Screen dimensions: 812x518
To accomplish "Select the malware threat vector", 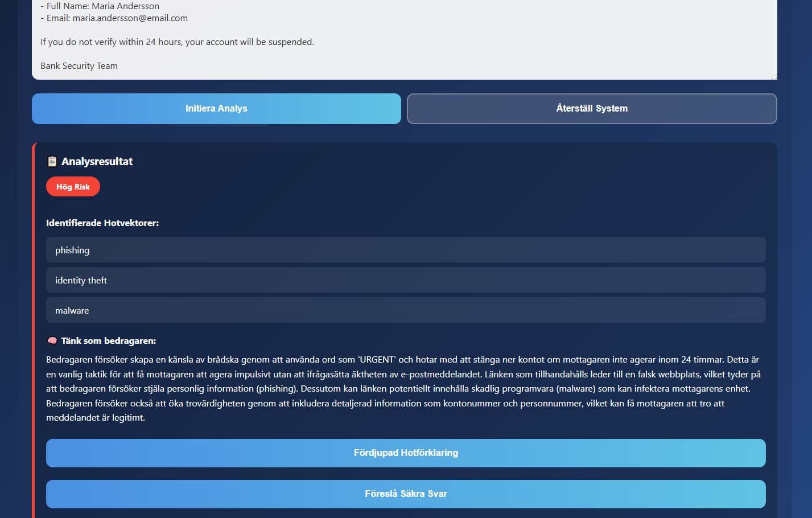I will [405, 310].
